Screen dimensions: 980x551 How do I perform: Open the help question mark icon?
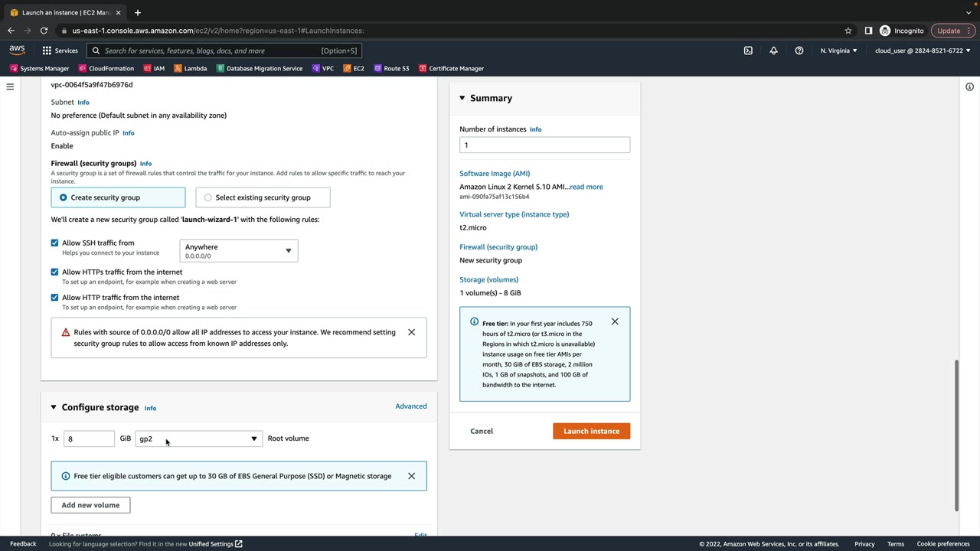pyautogui.click(x=799, y=51)
